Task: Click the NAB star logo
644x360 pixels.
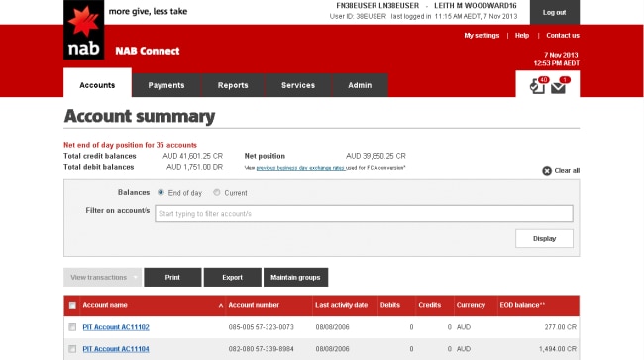Action: (x=84, y=30)
